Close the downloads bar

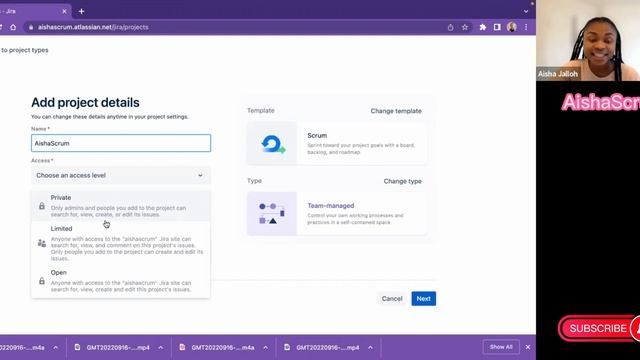tap(528, 347)
